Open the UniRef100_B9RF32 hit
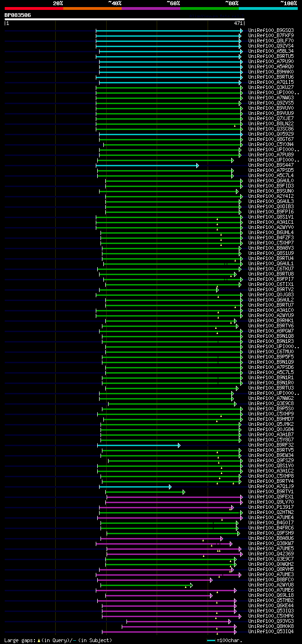 [271, 445]
